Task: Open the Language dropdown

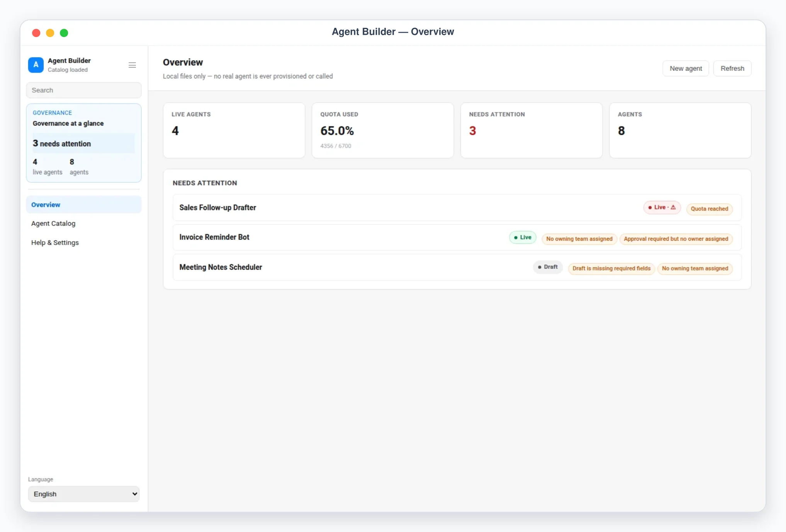Action: (x=84, y=494)
